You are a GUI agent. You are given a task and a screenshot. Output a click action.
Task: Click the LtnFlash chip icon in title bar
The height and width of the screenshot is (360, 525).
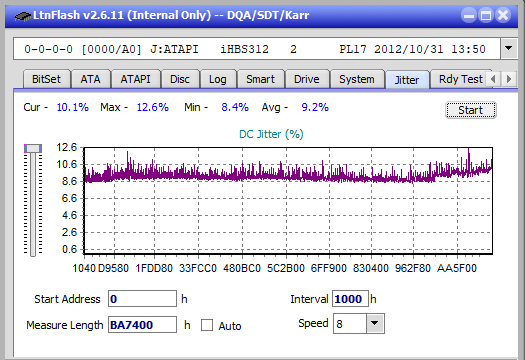click(x=22, y=16)
